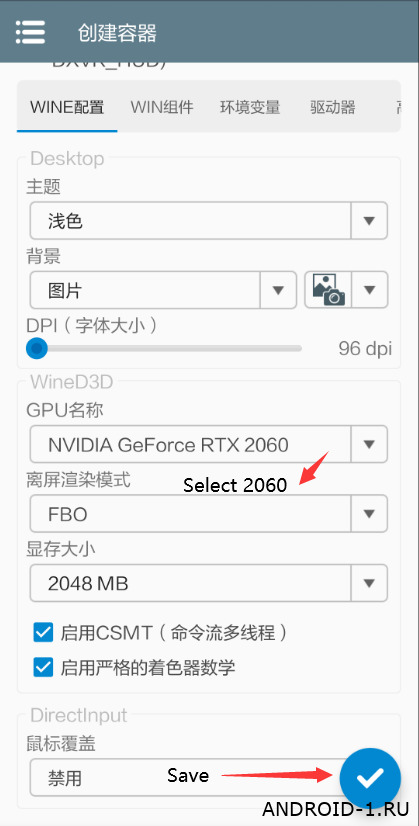Click the 浅色 theme value field
The height and width of the screenshot is (826, 419).
coord(190,220)
